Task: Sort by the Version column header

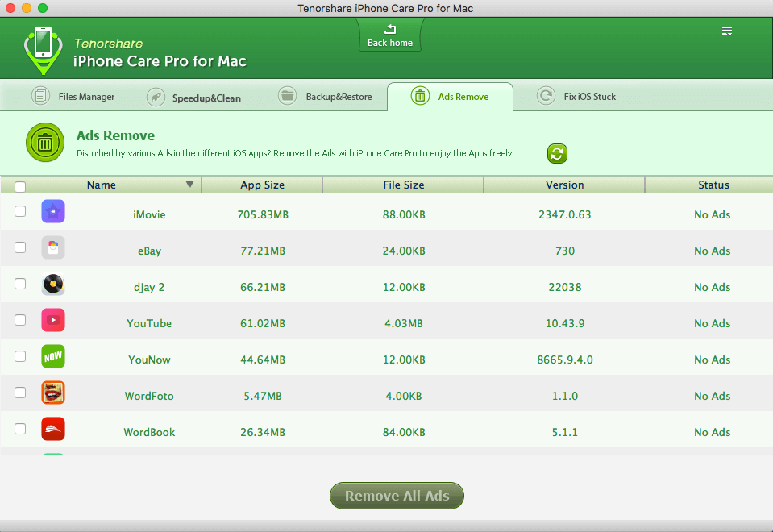Action: coord(564,185)
